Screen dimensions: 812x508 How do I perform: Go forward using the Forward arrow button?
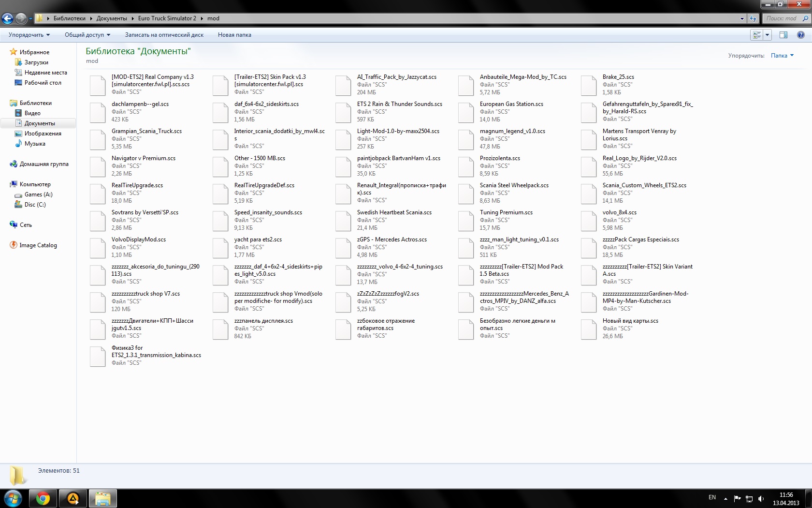tap(21, 18)
